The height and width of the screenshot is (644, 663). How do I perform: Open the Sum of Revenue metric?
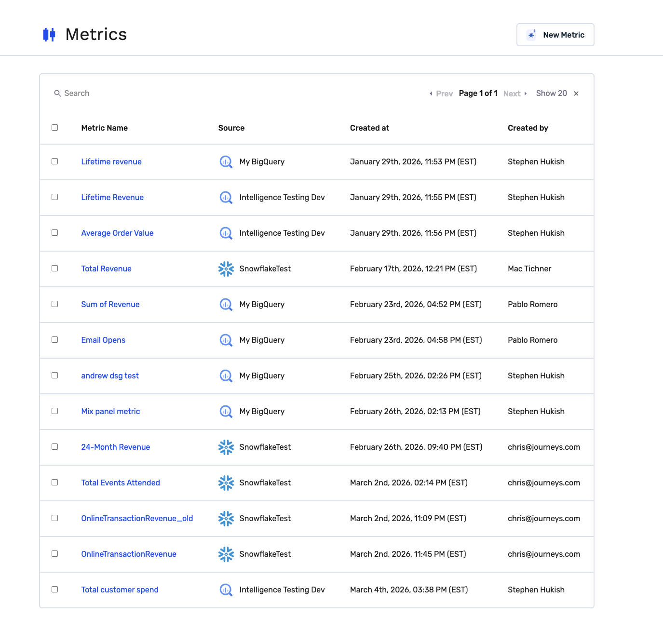tap(110, 304)
